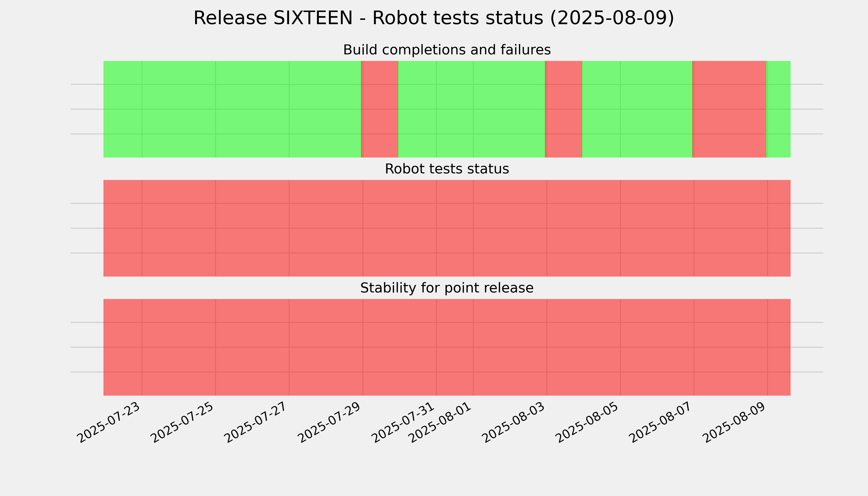Click the first red failure band in builds

pyautogui.click(x=379, y=109)
